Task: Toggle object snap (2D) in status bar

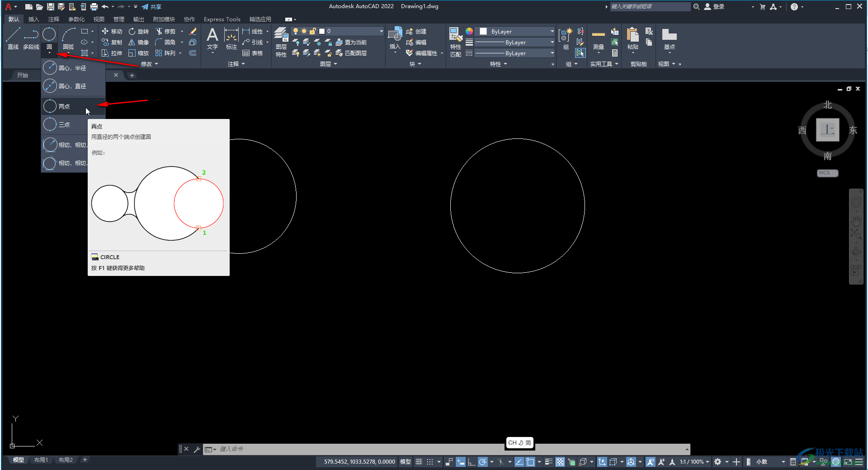Action: (530, 462)
